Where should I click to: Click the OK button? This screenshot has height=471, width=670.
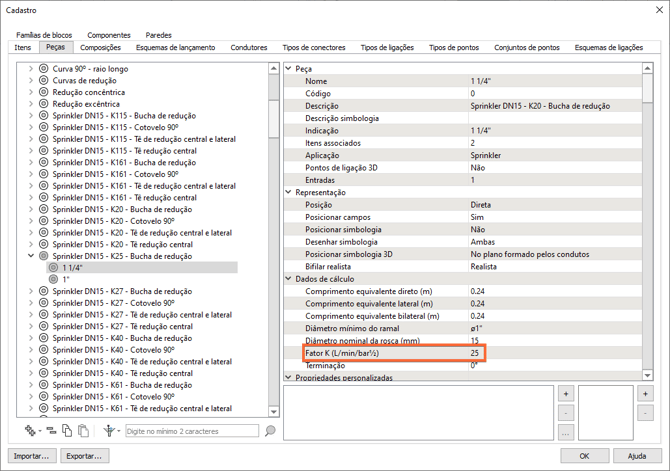(x=584, y=456)
